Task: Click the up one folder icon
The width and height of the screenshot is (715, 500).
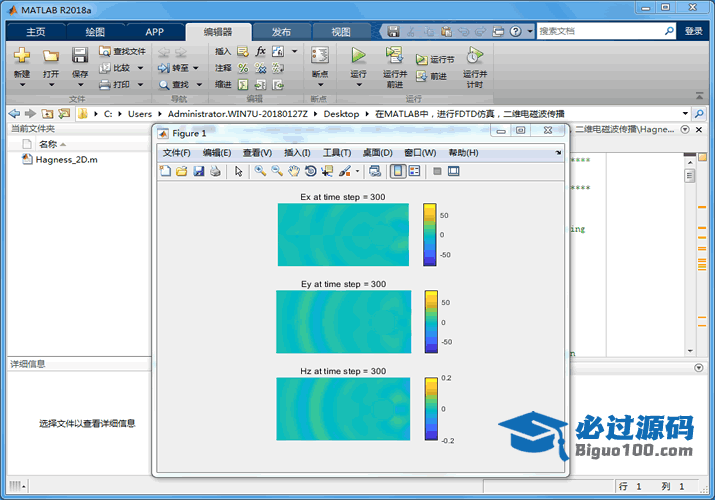Action: point(47,113)
